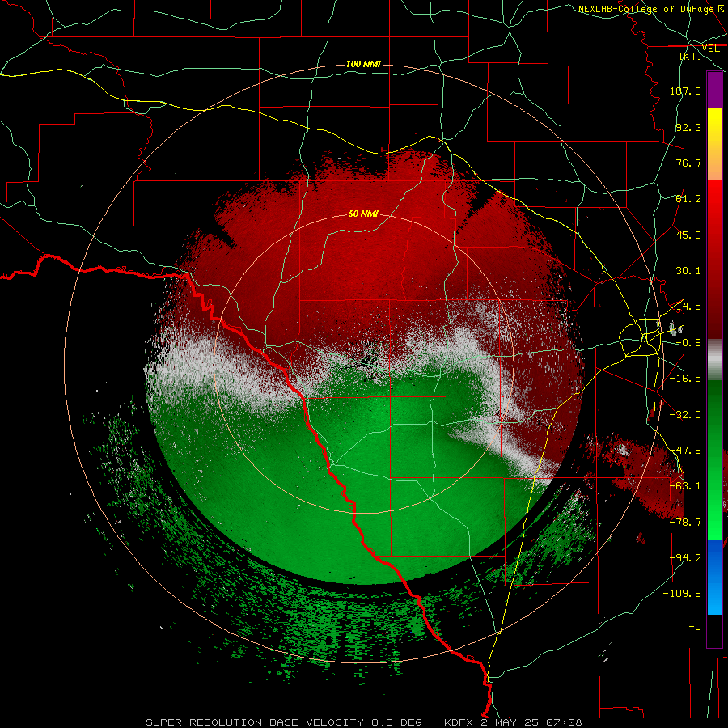728x728 pixels.
Task: Select the 76.7 legend value
Action: click(x=688, y=163)
